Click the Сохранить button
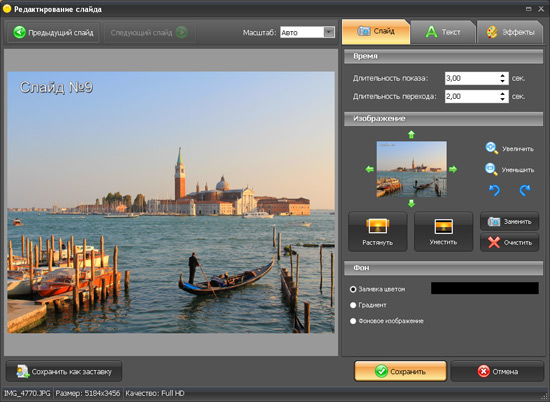 point(400,371)
